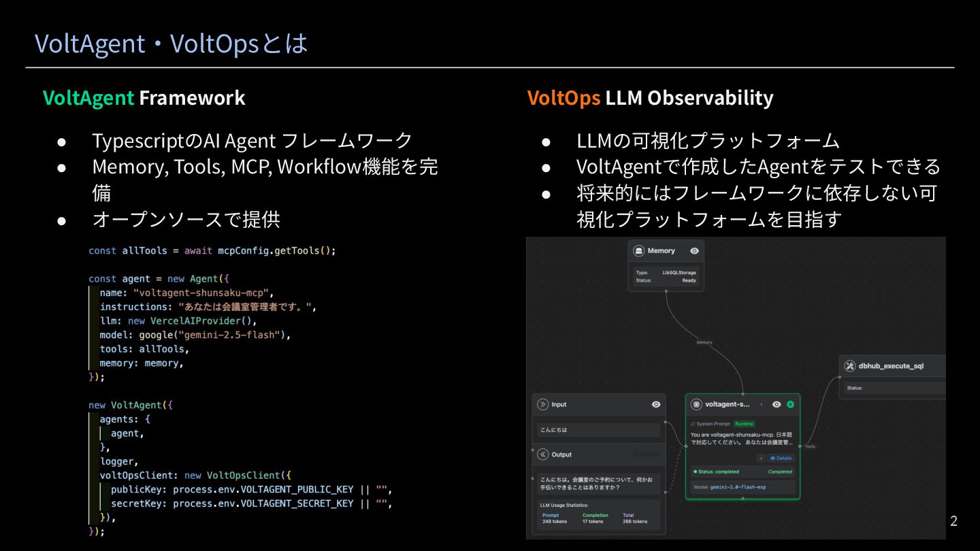Click the slide page number 2
Viewport: 980px width, 551px height.
coord(953,521)
